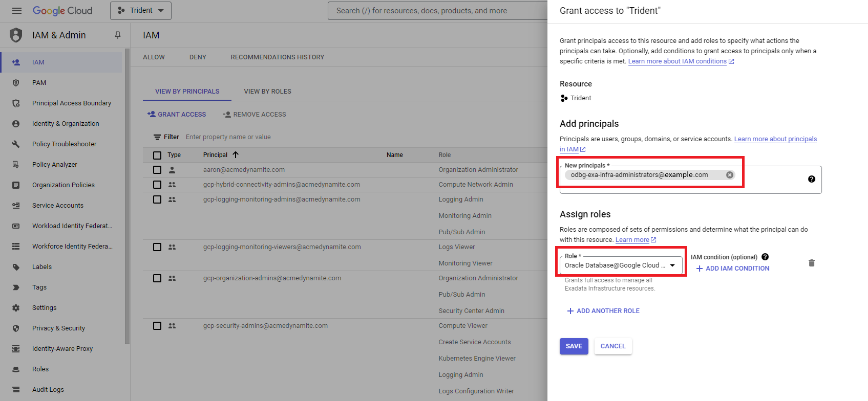Click the Tags arrow icon
Image resolution: width=868 pixels, height=401 pixels.
click(x=16, y=287)
